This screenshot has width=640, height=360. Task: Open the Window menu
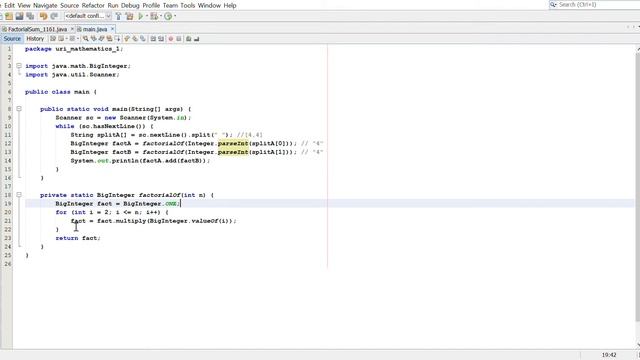(x=209, y=5)
